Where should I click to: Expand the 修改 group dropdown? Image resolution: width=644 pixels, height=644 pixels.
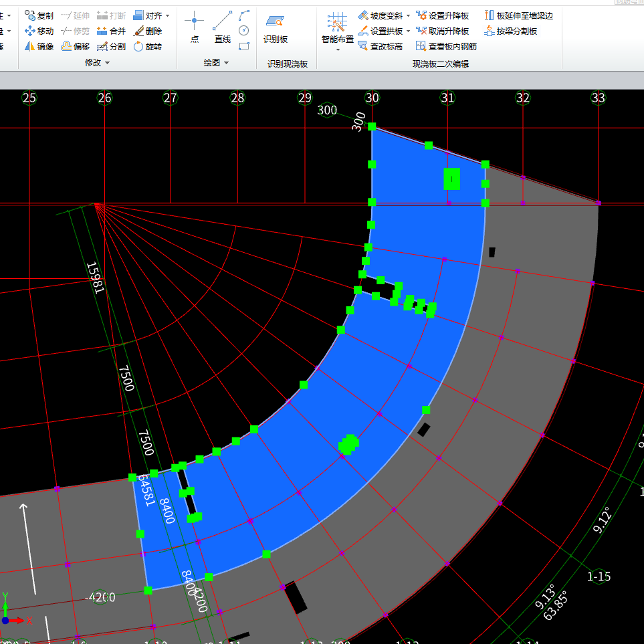[x=108, y=63]
